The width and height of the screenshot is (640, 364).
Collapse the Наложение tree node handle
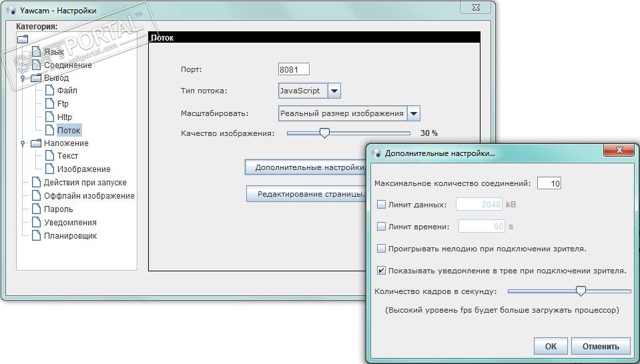tap(23, 143)
